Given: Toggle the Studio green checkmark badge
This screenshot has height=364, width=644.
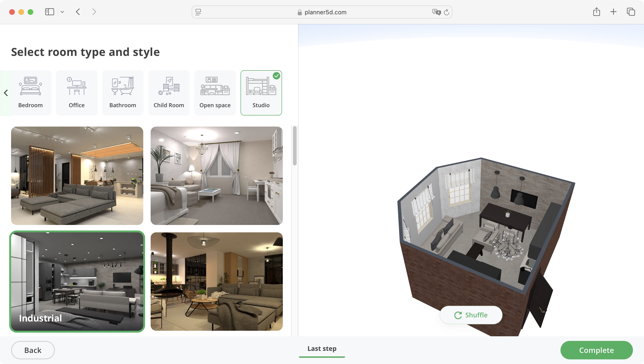Looking at the screenshot, I should pos(276,76).
